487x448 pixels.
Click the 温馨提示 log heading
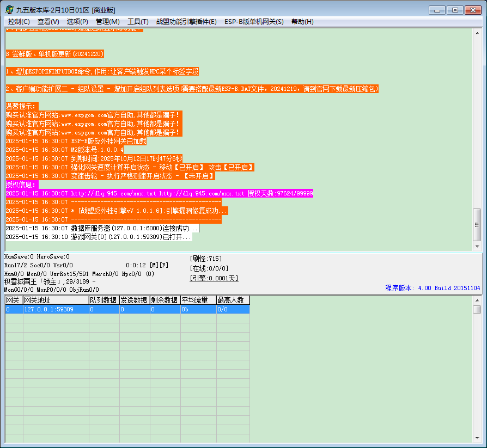pyautogui.click(x=22, y=107)
